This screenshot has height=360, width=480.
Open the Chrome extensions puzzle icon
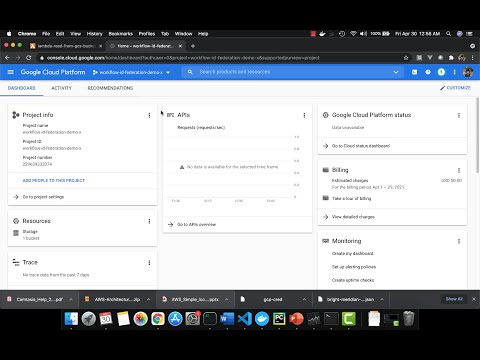click(x=451, y=58)
